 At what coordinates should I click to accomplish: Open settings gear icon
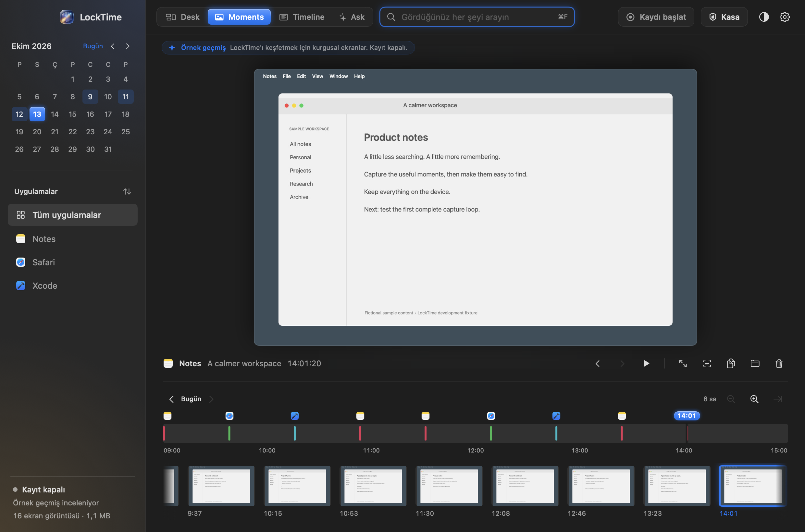[784, 17]
